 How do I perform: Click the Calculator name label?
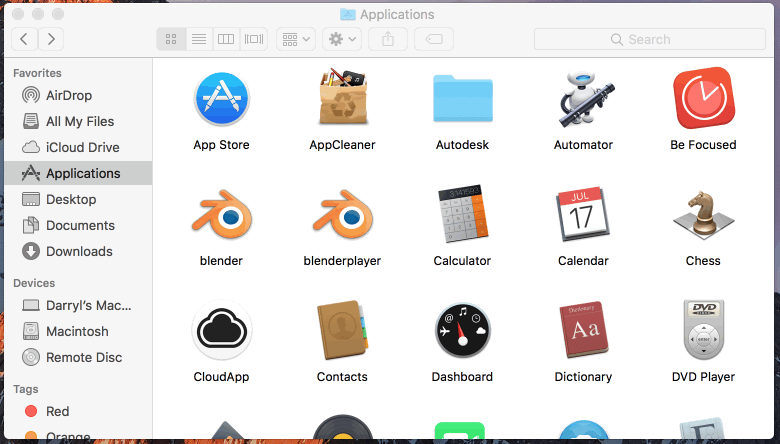click(462, 261)
